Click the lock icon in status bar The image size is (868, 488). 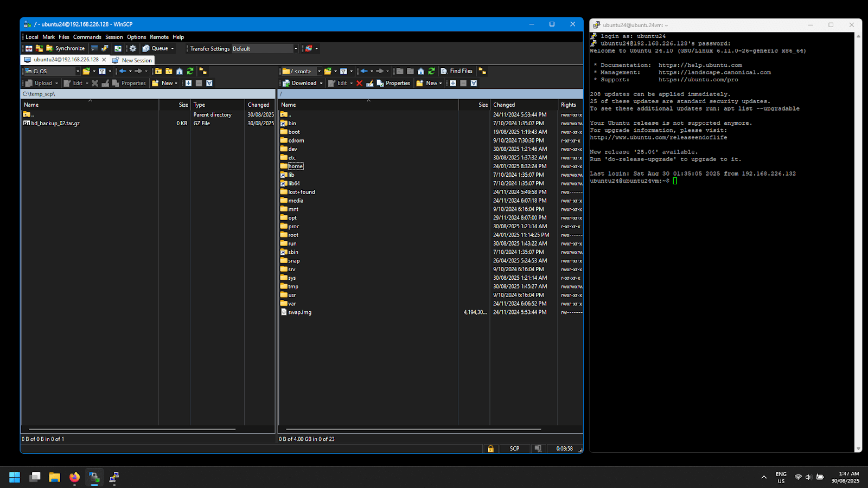pos(490,448)
